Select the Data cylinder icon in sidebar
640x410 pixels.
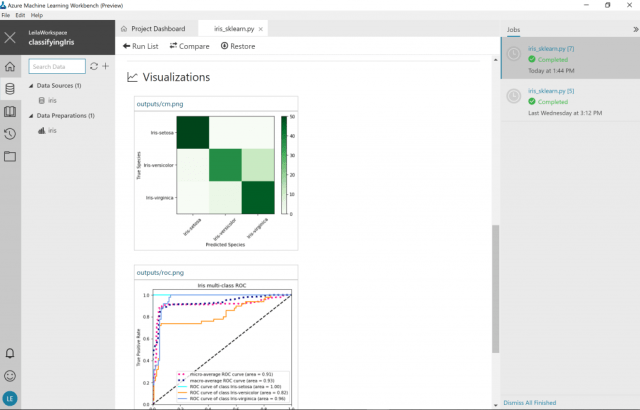pyautogui.click(x=10, y=89)
